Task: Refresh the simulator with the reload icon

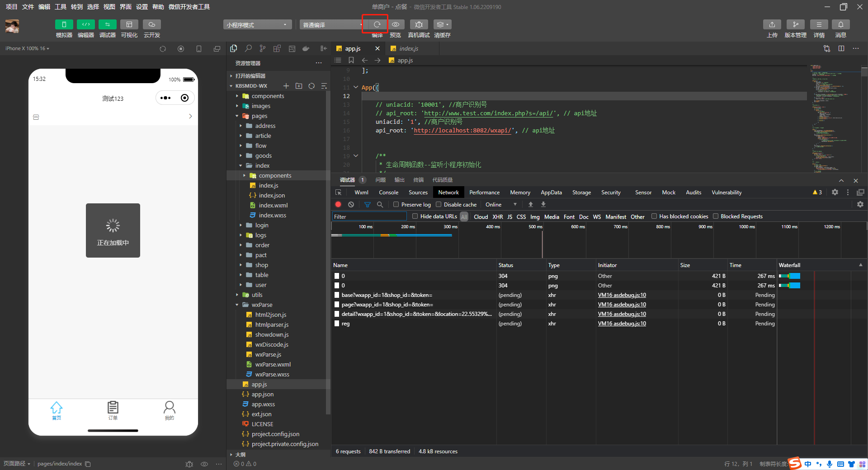Action: [x=163, y=49]
